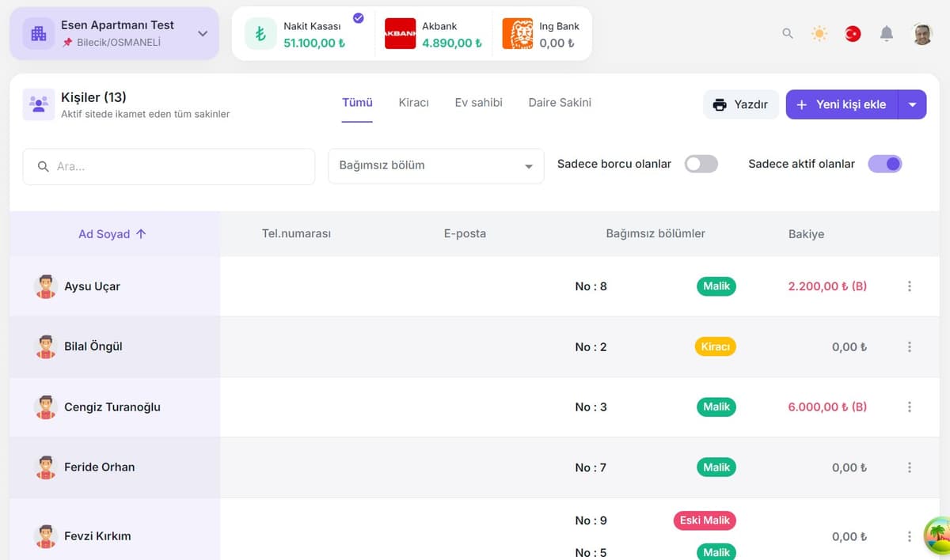
Task: Click the search magnifier icon in header
Action: (787, 34)
